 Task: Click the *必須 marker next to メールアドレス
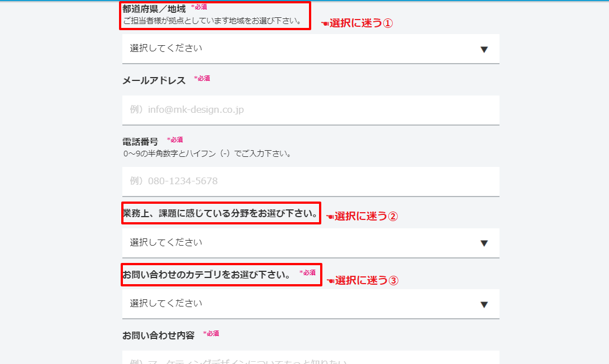pyautogui.click(x=202, y=78)
